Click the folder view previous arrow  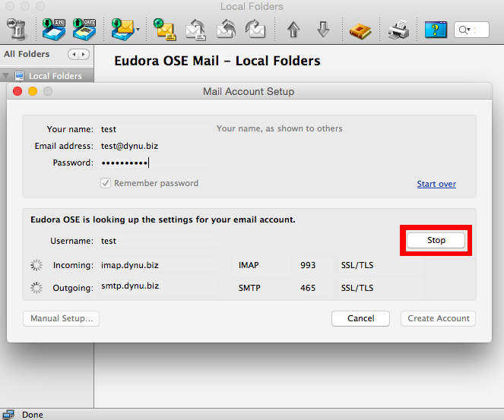[74, 54]
